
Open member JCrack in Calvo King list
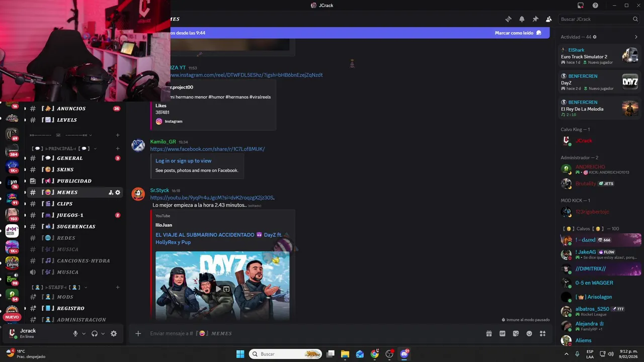click(600, 141)
